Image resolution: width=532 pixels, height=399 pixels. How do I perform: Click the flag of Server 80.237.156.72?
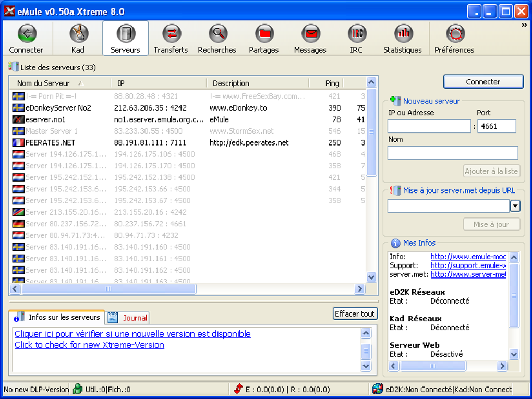pos(18,224)
